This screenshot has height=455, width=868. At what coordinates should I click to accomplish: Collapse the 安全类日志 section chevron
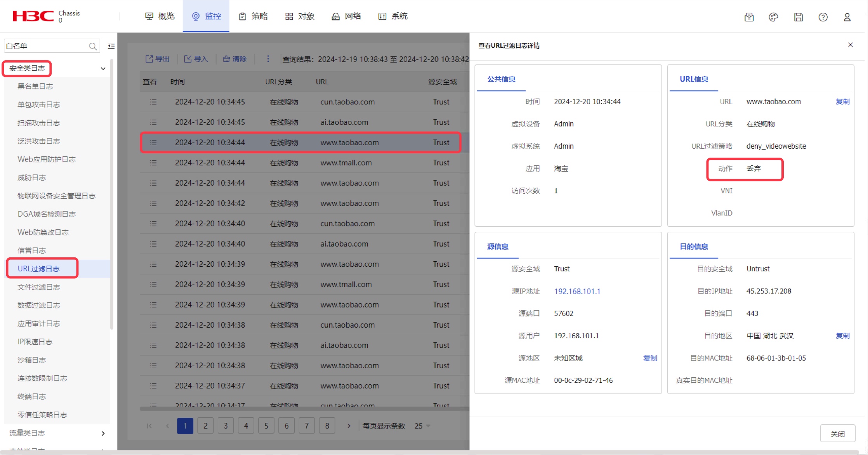point(103,69)
